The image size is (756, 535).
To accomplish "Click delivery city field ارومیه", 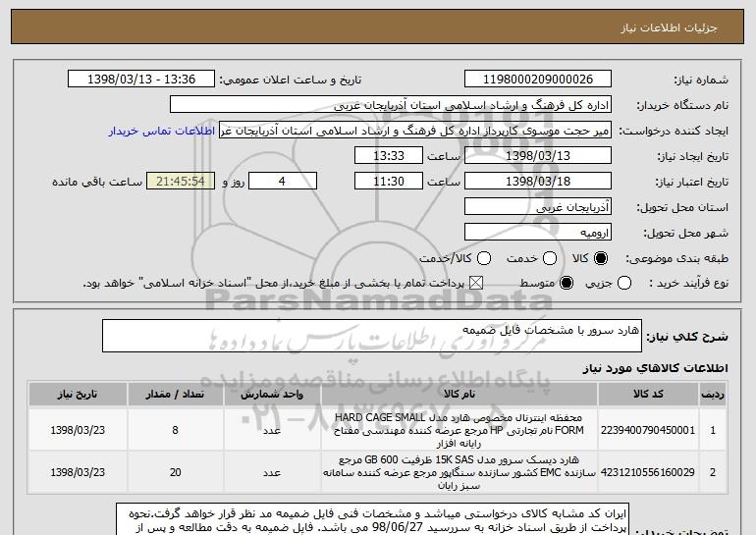I will pyautogui.click(x=538, y=233).
